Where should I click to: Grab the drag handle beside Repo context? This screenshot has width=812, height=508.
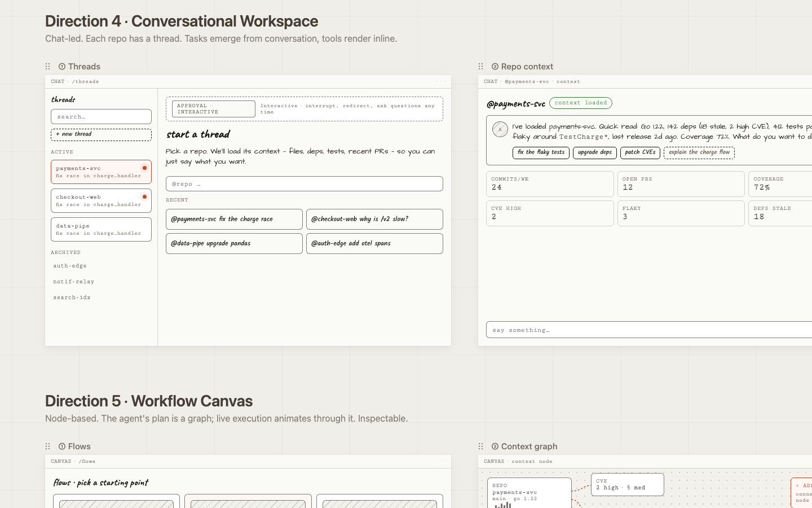click(481, 67)
